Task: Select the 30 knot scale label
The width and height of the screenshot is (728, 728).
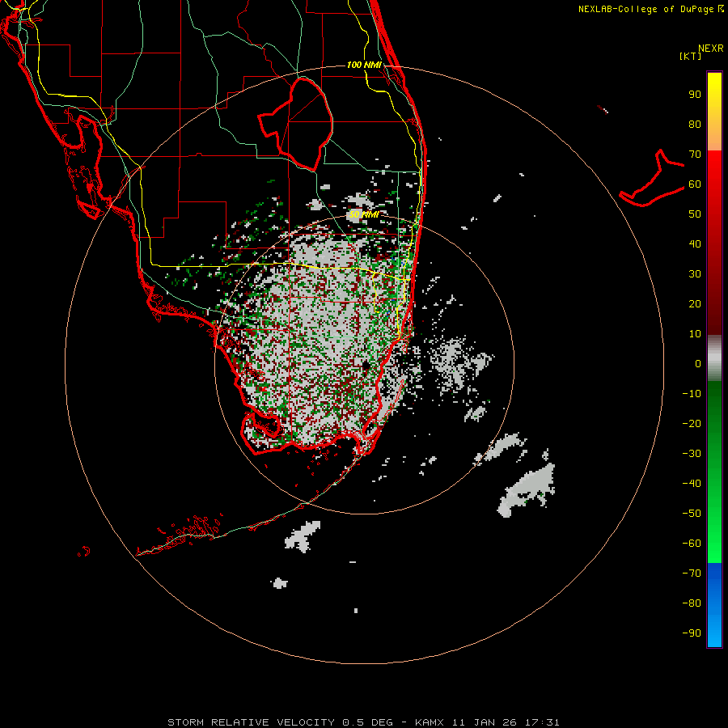Action: coord(695,274)
